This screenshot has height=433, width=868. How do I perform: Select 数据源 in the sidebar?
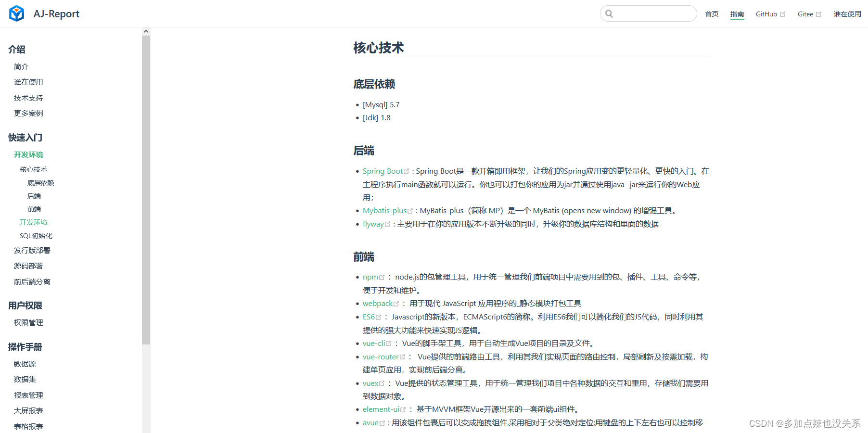25,364
